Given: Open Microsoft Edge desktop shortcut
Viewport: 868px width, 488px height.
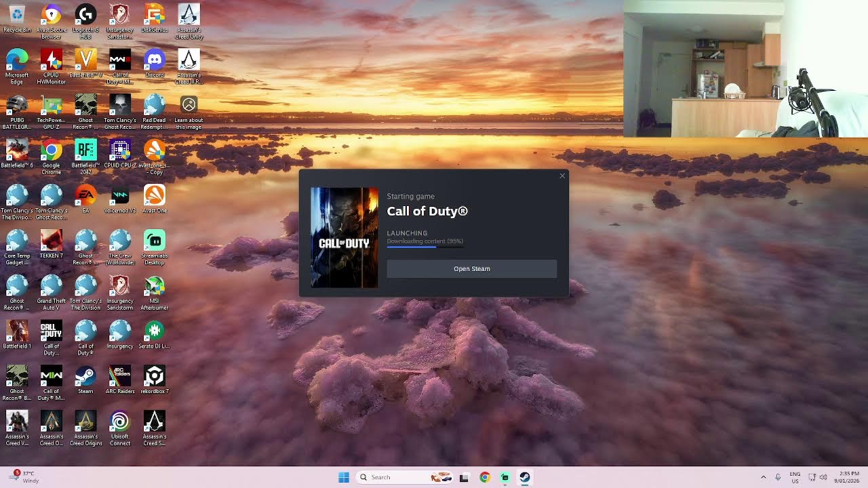Looking at the screenshot, I should coord(17,67).
